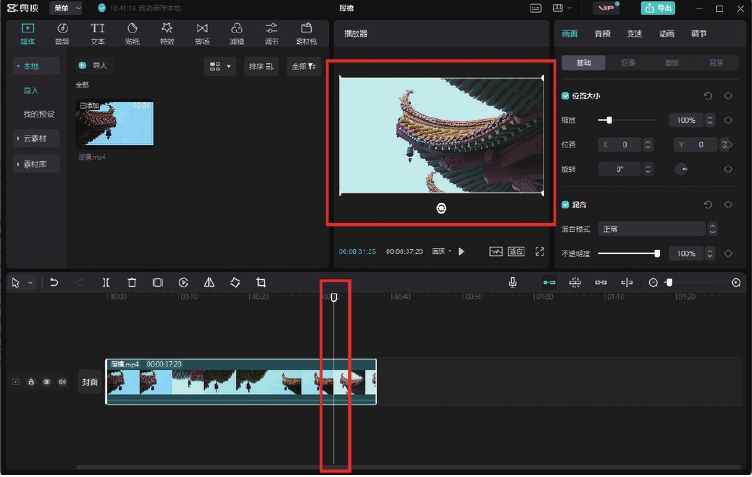Open the 转场 (Transitions) panel
The image size is (752, 477).
[202, 33]
